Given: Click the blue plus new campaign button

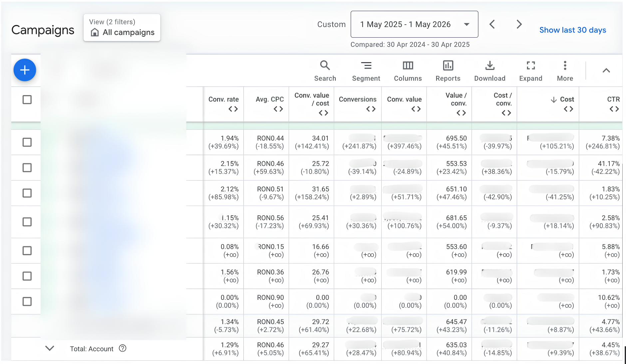Looking at the screenshot, I should pos(25,70).
